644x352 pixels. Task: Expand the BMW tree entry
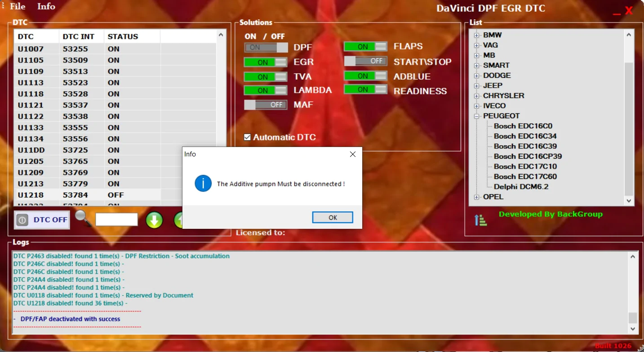[477, 35]
